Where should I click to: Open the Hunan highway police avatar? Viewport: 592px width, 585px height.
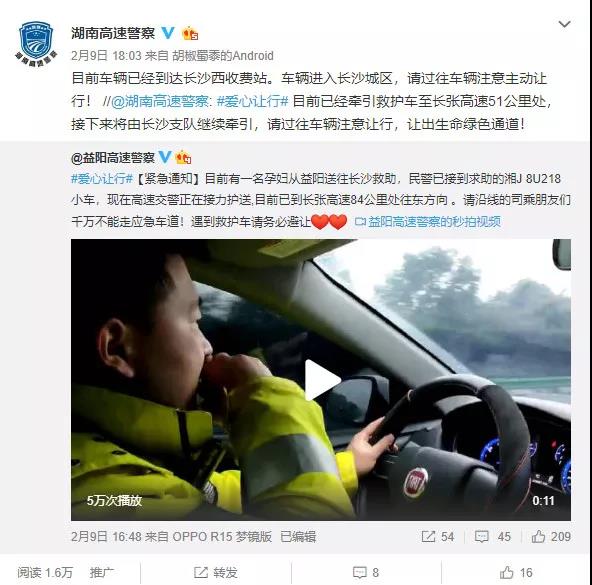pos(36,44)
